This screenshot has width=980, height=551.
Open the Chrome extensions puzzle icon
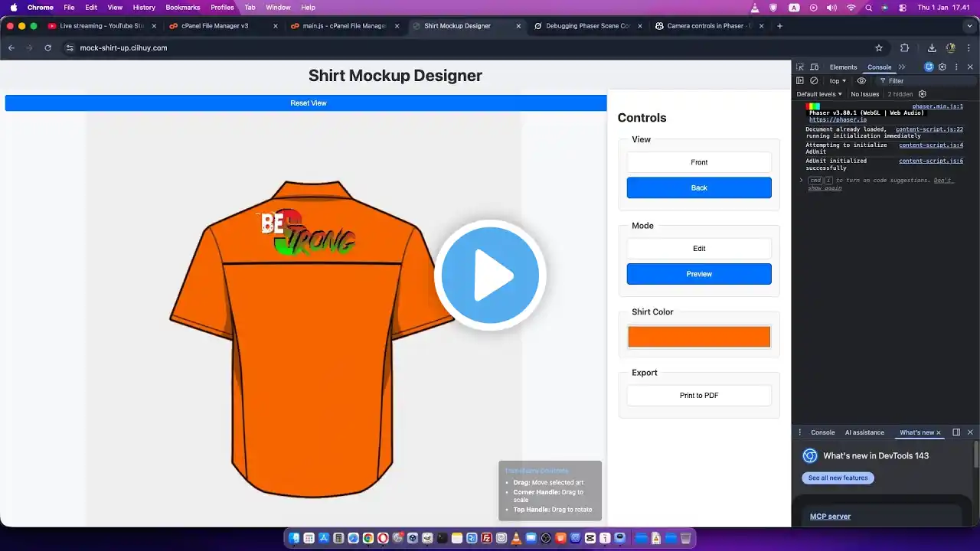[x=904, y=47]
